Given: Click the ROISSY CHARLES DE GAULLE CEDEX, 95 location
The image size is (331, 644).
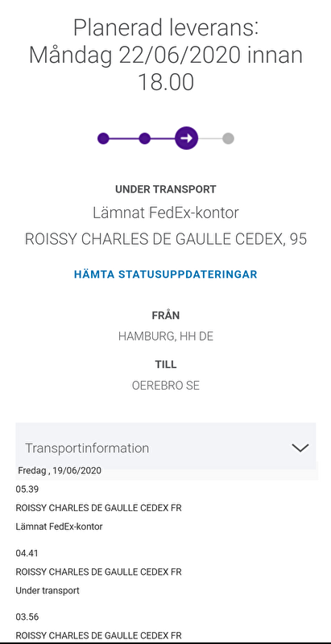Looking at the screenshot, I should [166, 239].
